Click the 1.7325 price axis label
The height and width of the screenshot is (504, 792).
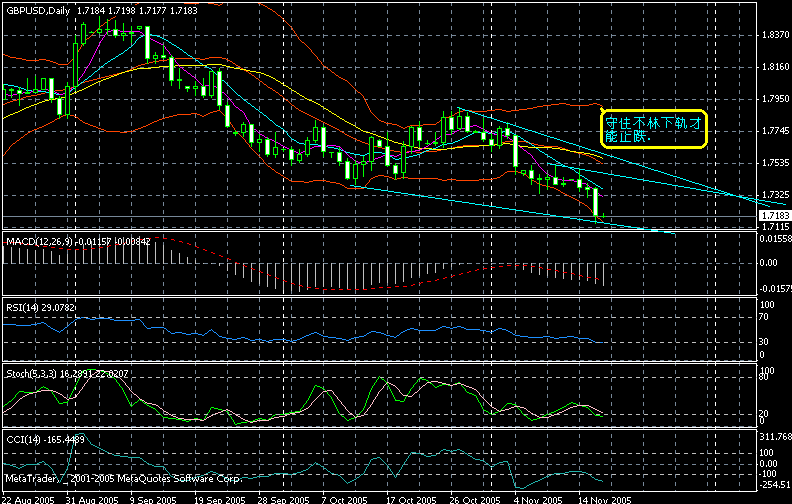point(775,194)
